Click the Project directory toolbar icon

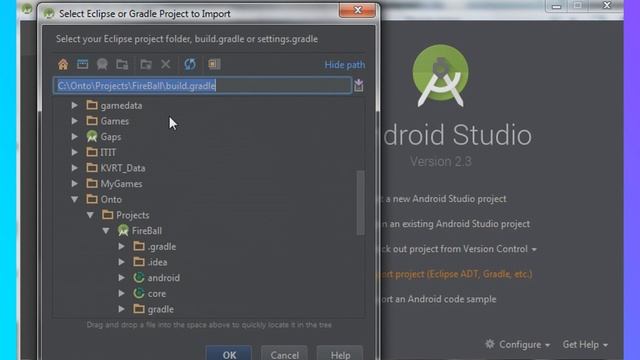click(x=102, y=64)
